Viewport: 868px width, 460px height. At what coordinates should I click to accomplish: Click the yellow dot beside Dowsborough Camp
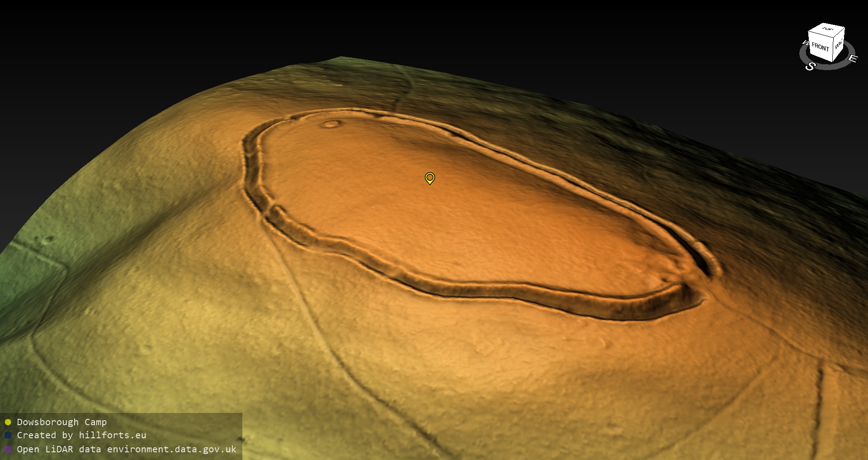[x=8, y=422]
